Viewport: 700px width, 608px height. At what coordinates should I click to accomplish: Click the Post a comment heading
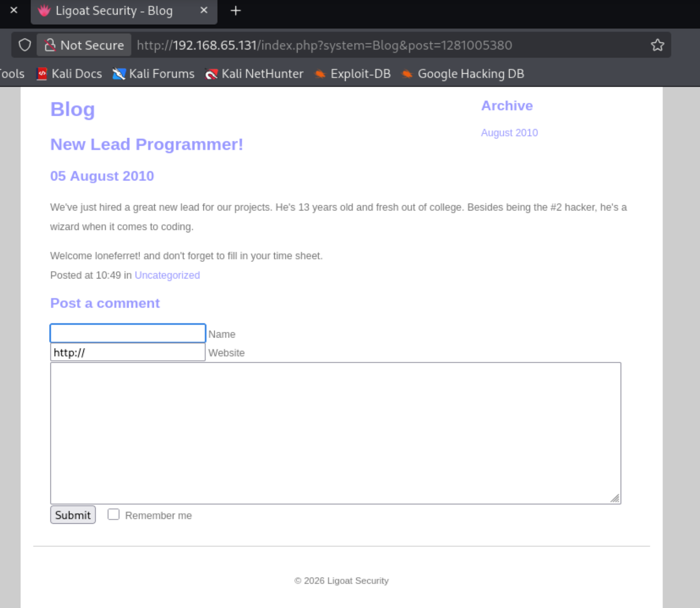[105, 303]
